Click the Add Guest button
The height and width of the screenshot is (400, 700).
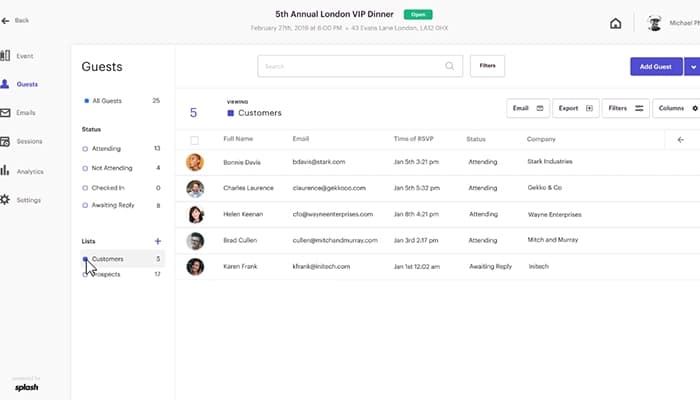pos(655,66)
